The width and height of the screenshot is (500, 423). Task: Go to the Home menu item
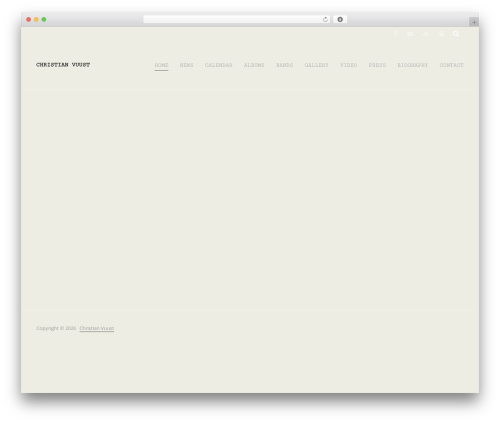(161, 65)
